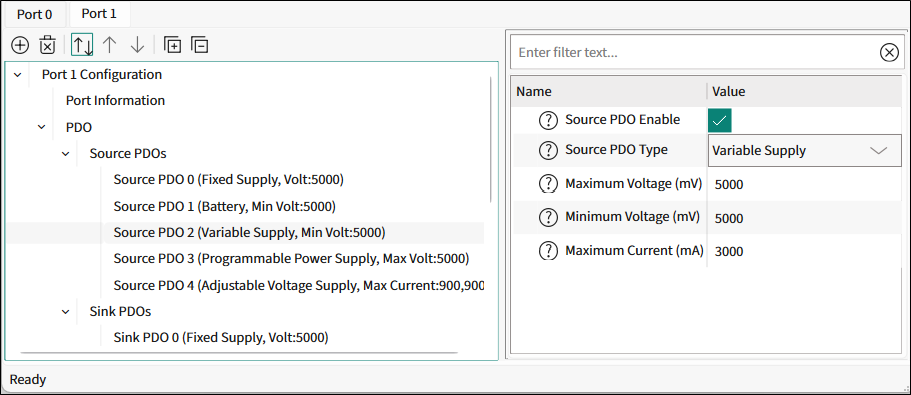911x395 pixels.
Task: Click the Add item plus icon
Action: pyautogui.click(x=20, y=45)
